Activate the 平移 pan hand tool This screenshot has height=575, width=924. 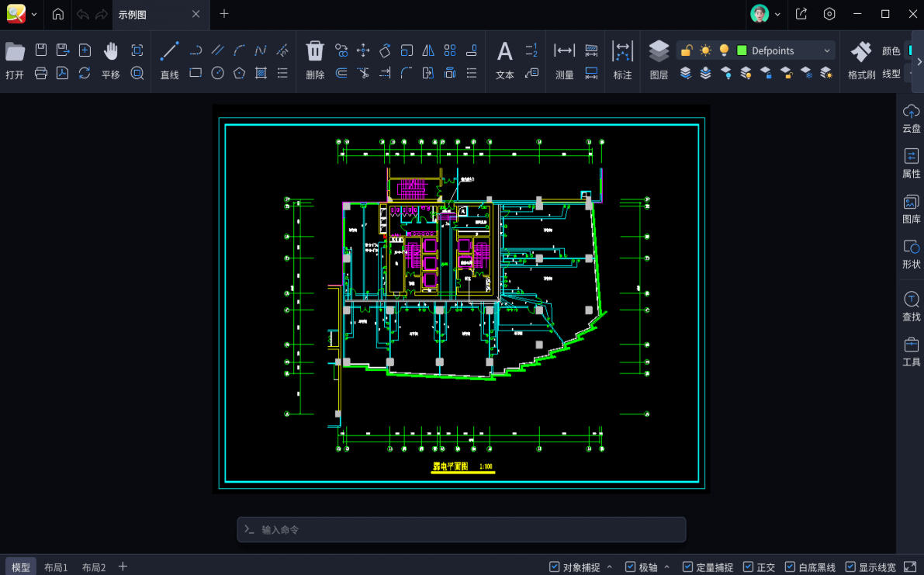[111, 51]
